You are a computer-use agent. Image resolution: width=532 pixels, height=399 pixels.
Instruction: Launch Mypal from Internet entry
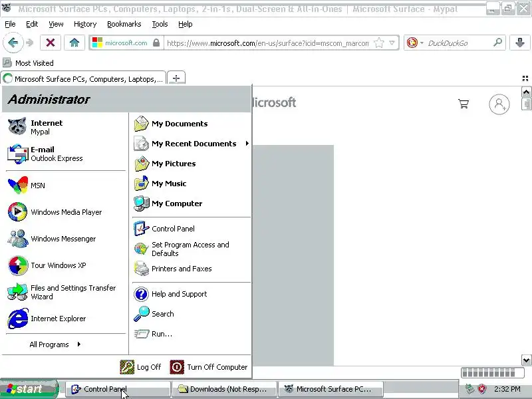click(x=66, y=127)
